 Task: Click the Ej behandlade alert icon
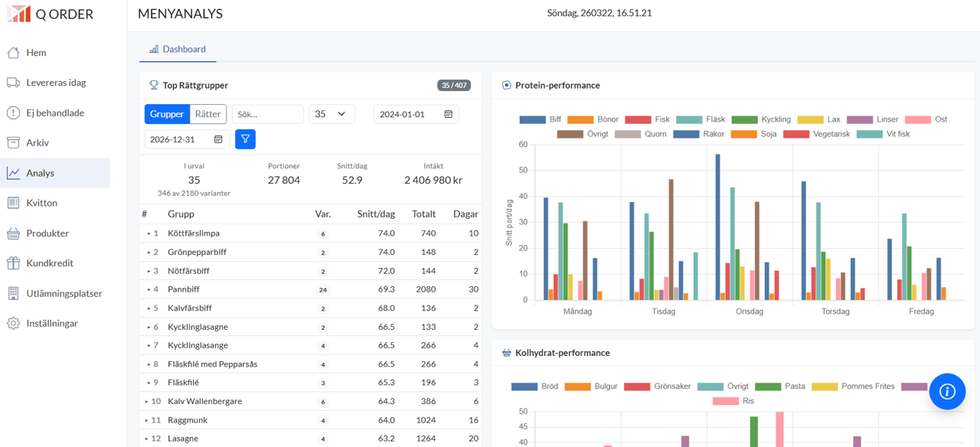(13, 113)
